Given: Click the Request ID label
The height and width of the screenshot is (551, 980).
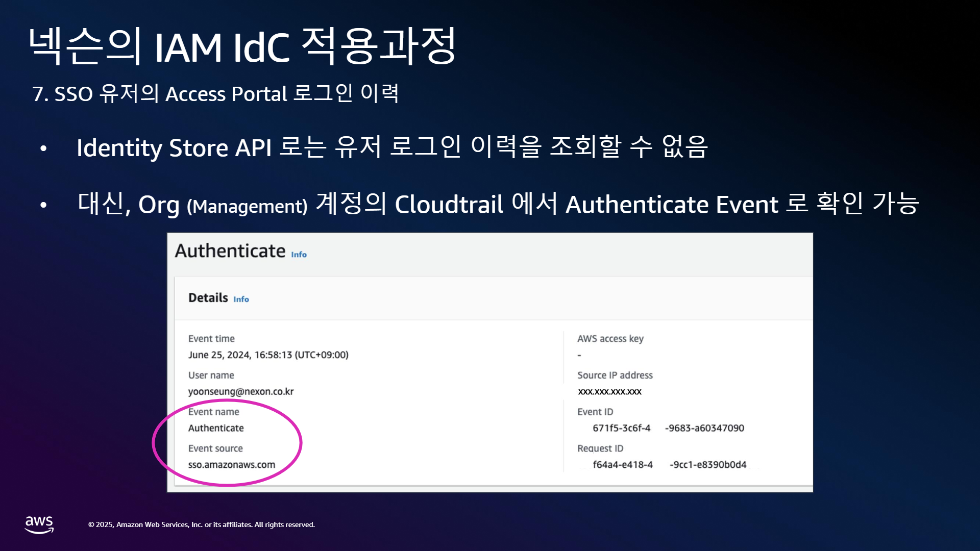Looking at the screenshot, I should [600, 448].
